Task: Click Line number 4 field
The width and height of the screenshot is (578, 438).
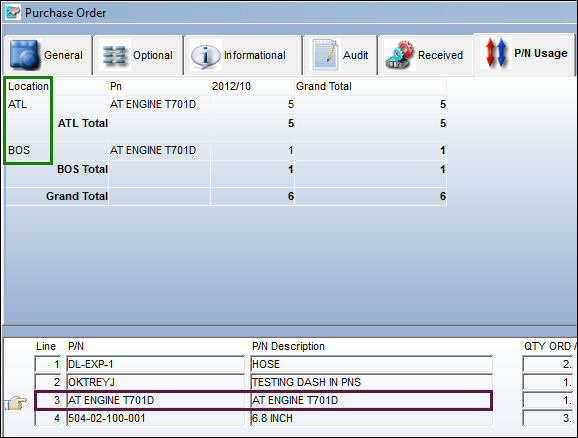Action: point(47,418)
